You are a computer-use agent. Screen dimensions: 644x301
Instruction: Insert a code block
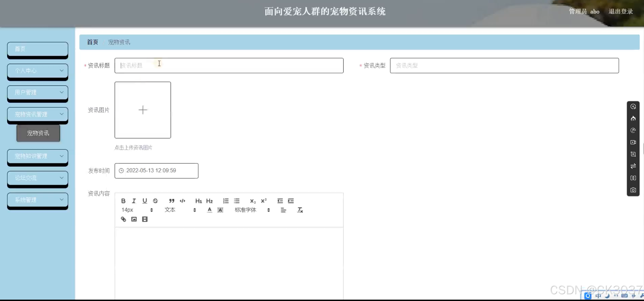(182, 201)
